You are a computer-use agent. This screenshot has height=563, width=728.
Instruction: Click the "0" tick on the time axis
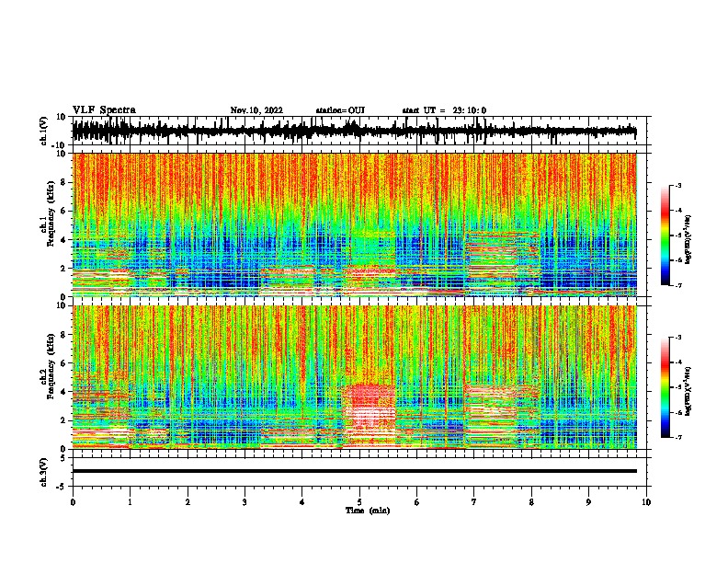click(x=73, y=502)
